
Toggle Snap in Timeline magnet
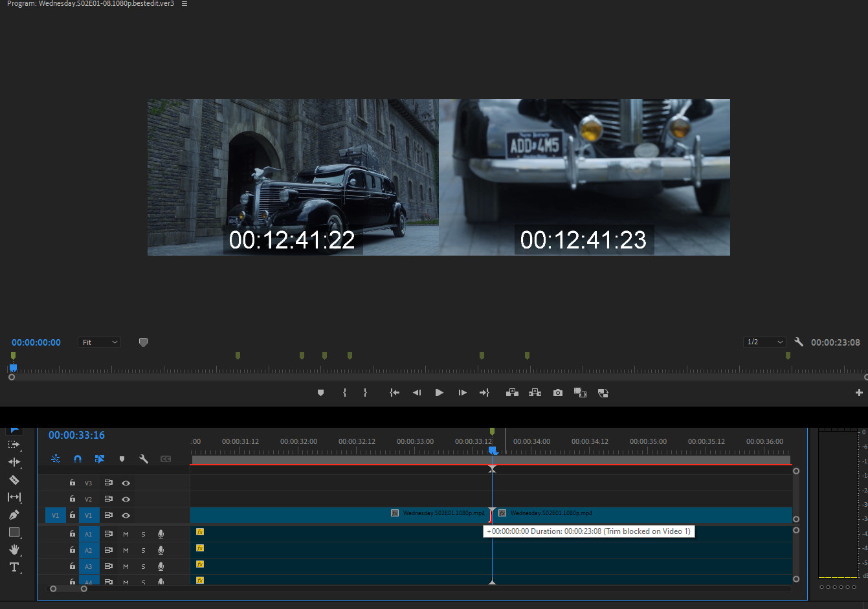pos(78,459)
